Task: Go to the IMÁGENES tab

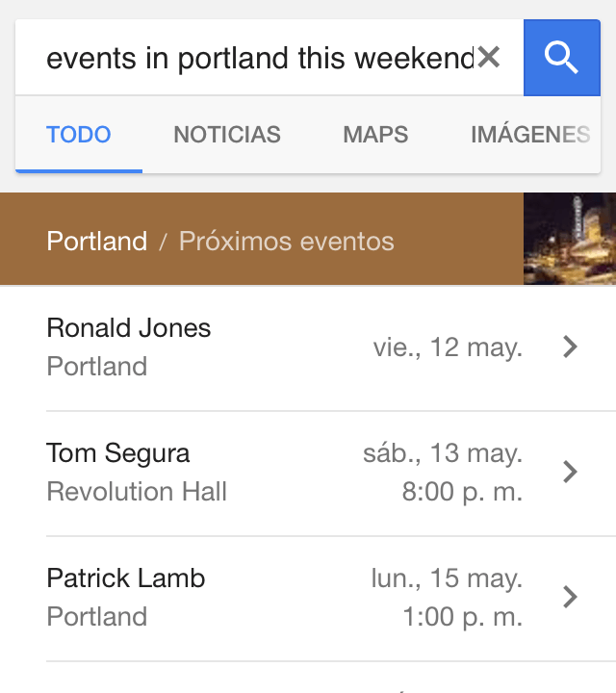Action: point(529,135)
